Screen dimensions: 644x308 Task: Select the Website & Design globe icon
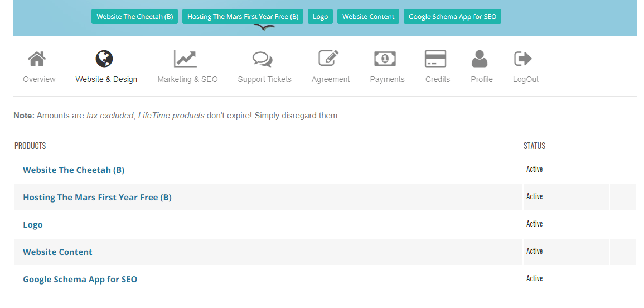(104, 59)
